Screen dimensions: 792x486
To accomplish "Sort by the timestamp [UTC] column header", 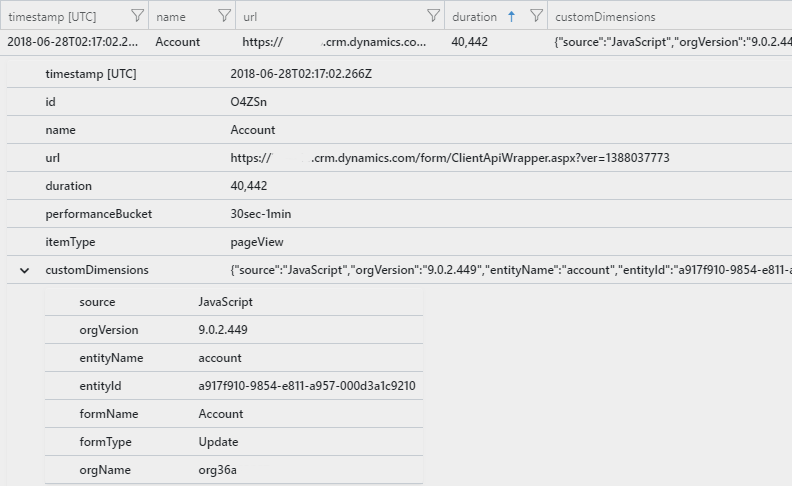I will coord(52,17).
